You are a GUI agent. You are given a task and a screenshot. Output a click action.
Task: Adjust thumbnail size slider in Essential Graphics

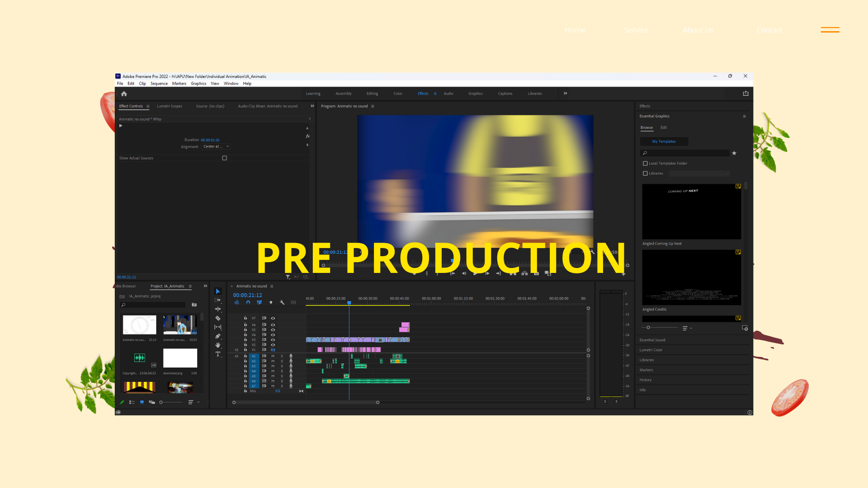pos(660,328)
